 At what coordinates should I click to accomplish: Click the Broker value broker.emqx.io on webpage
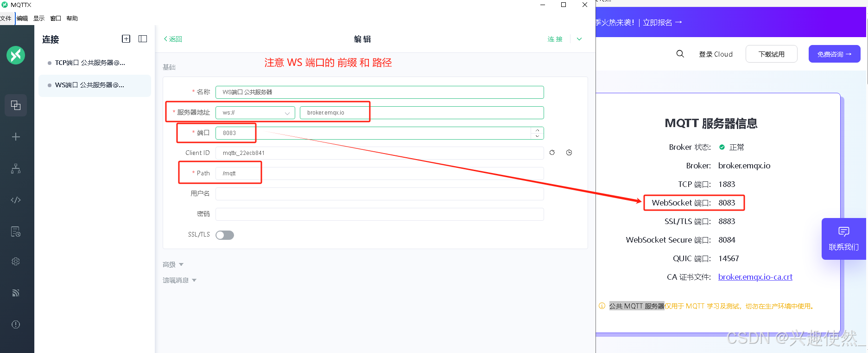click(744, 166)
